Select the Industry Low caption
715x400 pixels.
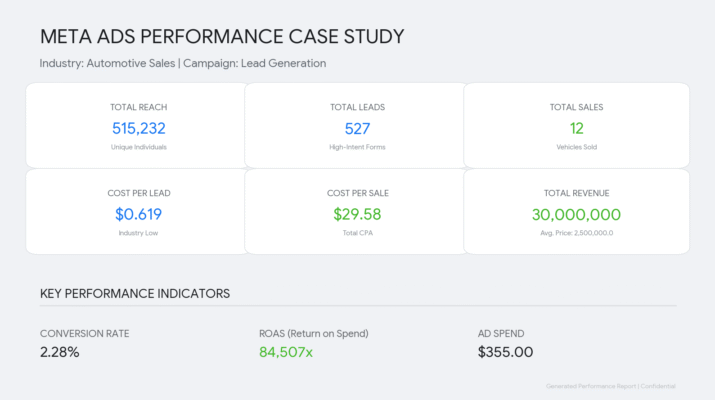138,233
